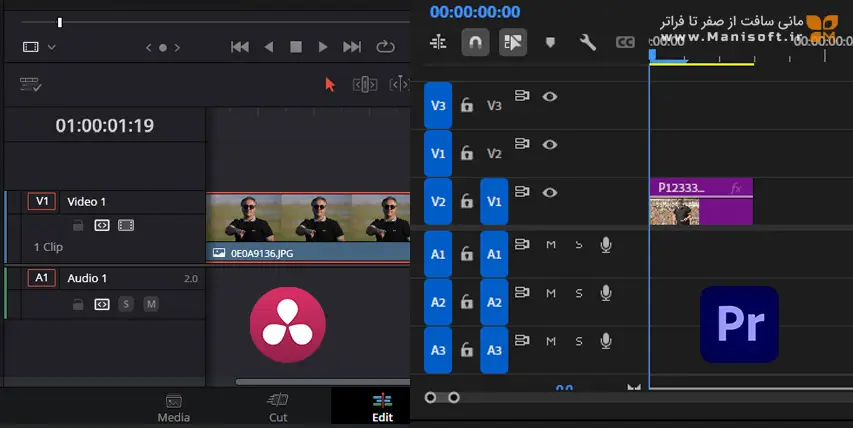Switch to the Media page tab
The width and height of the screenshot is (853, 428).
[x=174, y=408]
